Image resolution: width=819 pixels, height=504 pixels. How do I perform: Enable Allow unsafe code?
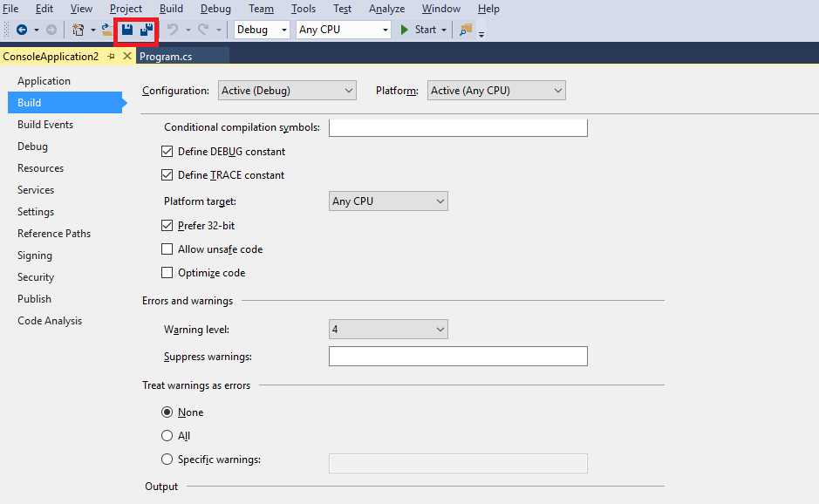tap(167, 249)
